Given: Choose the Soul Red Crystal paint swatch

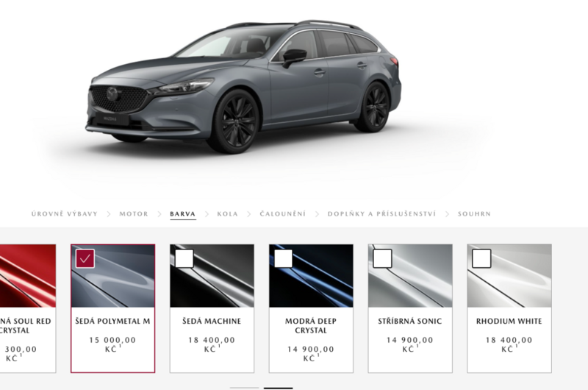Looking at the screenshot, I should tap(28, 276).
